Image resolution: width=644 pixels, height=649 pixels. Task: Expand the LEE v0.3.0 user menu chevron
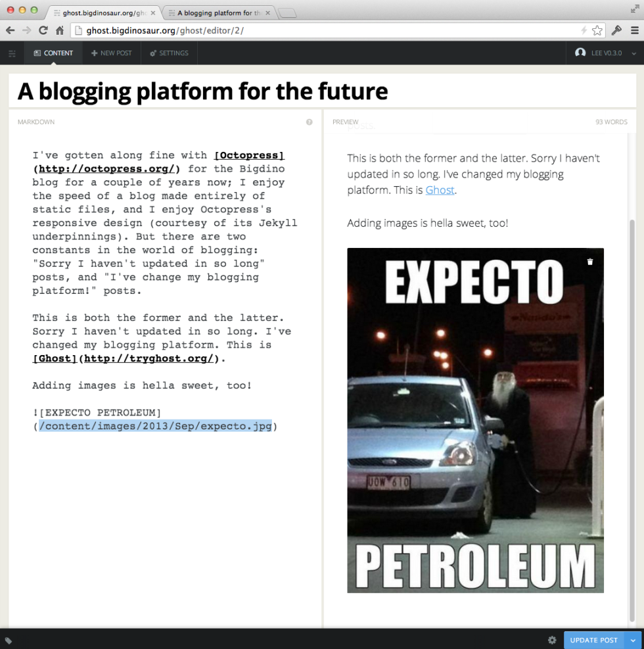point(633,53)
